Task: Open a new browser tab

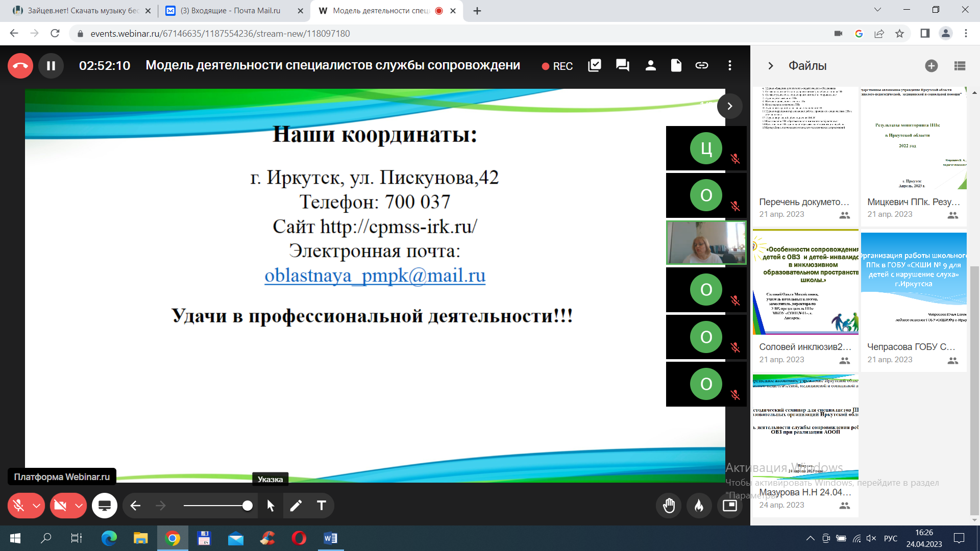Action: coord(477,11)
